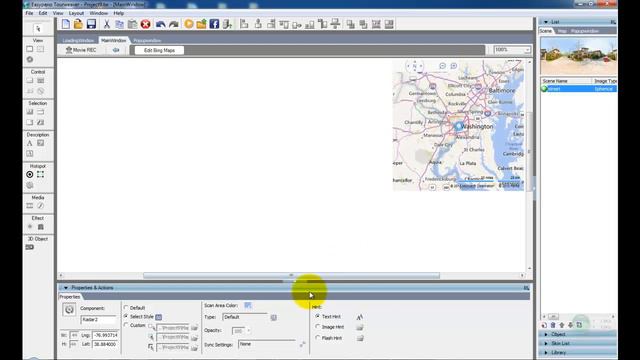This screenshot has height=360, width=640.
Task: Click the blue location marker at Washington
Action: (x=459, y=126)
